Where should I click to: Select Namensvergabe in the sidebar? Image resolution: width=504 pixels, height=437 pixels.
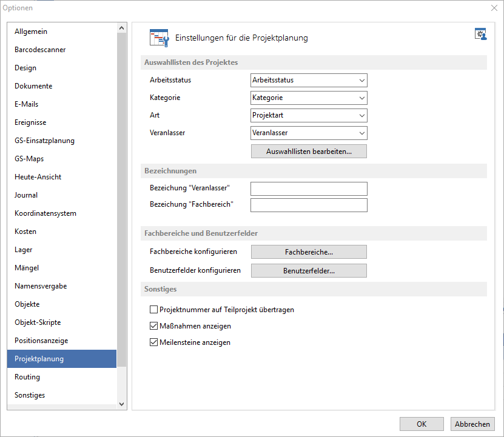coord(62,286)
